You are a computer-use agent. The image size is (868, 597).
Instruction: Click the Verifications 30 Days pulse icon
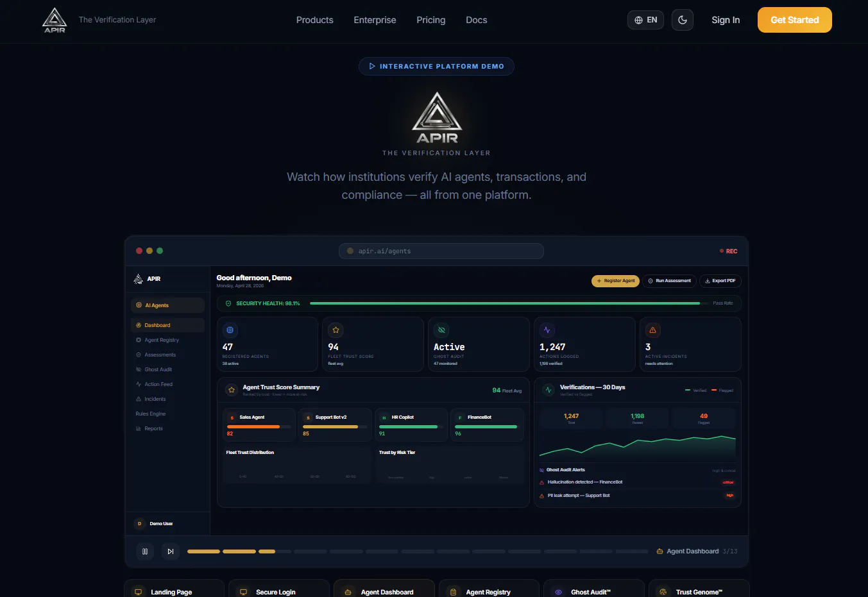click(x=549, y=389)
